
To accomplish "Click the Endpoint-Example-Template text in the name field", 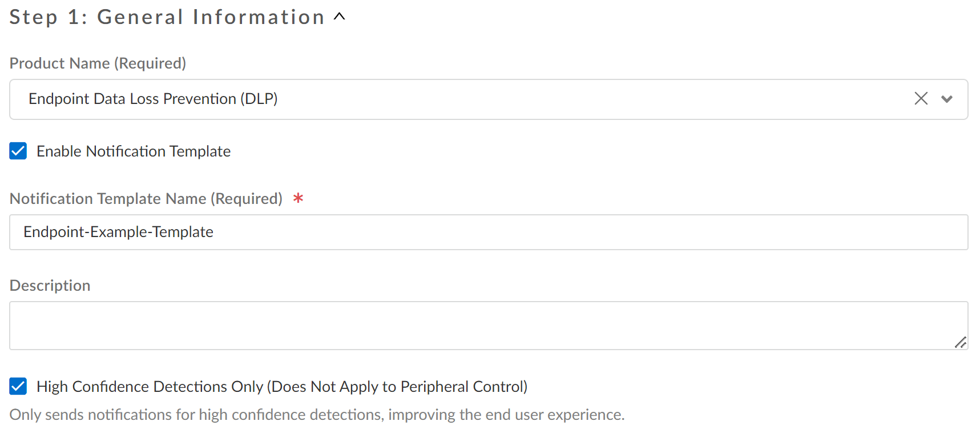I will click(x=118, y=232).
